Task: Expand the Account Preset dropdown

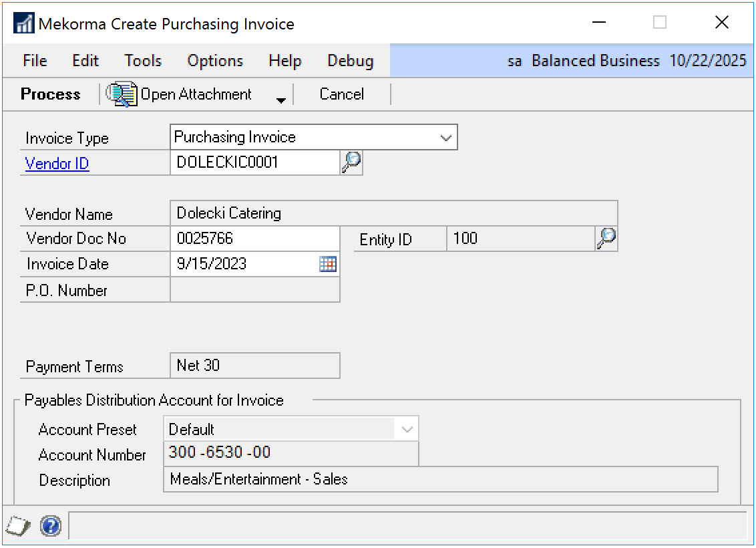Action: click(407, 430)
